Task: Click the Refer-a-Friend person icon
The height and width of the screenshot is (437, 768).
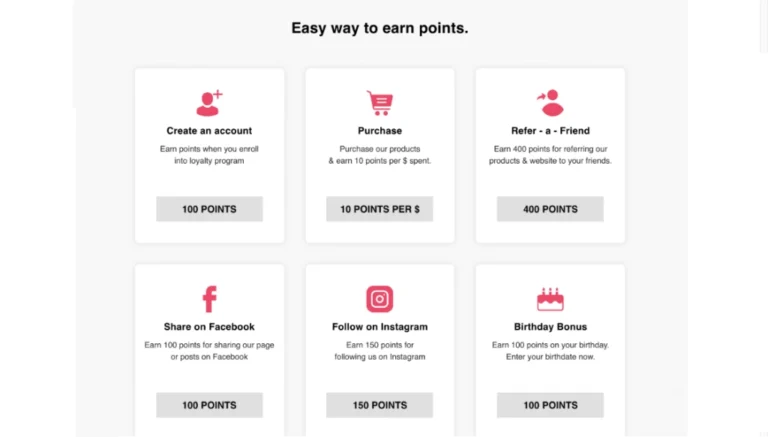Action: pos(550,103)
